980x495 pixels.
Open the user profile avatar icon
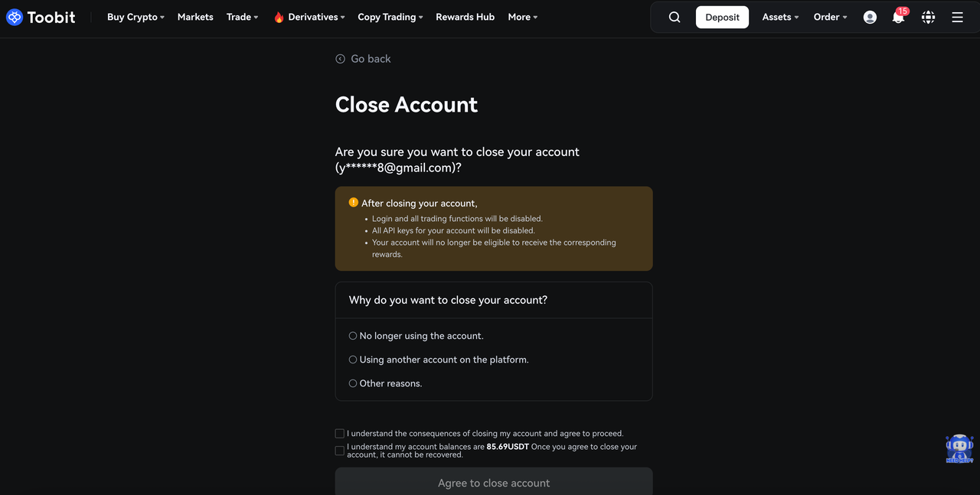click(x=870, y=17)
